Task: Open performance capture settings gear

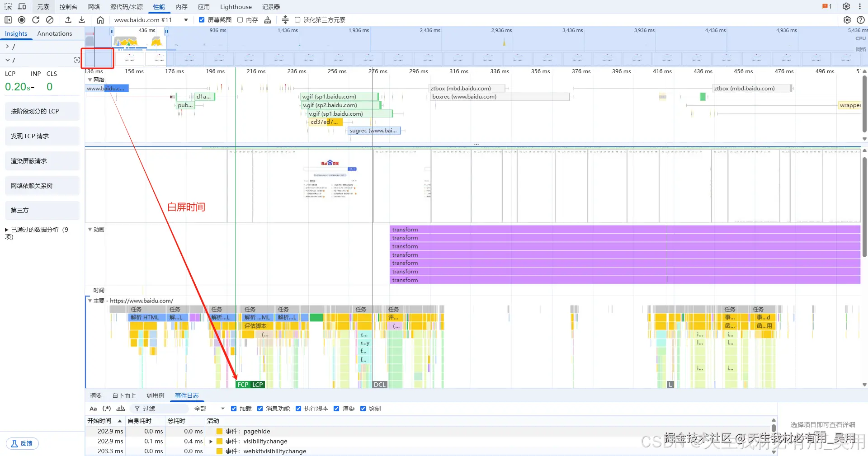Action: click(x=847, y=20)
